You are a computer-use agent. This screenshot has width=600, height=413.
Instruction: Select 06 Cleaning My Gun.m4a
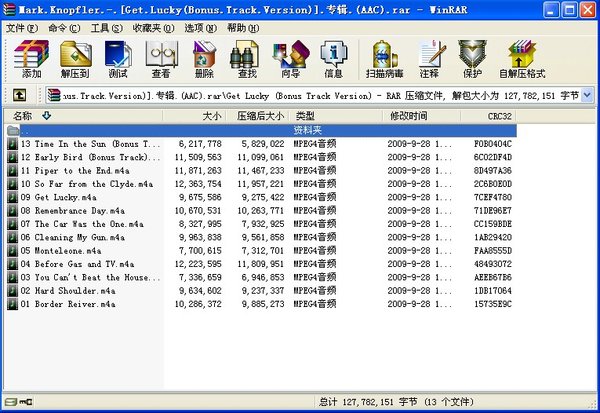[73, 238]
